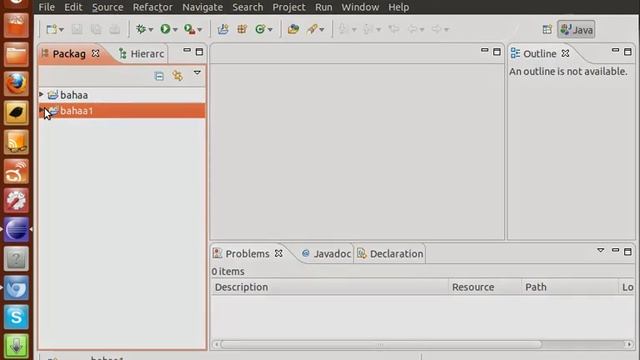Viewport: 640px width, 360px height.
Task: Open the New wizard dropdown arrow
Action: pyautogui.click(x=61, y=30)
